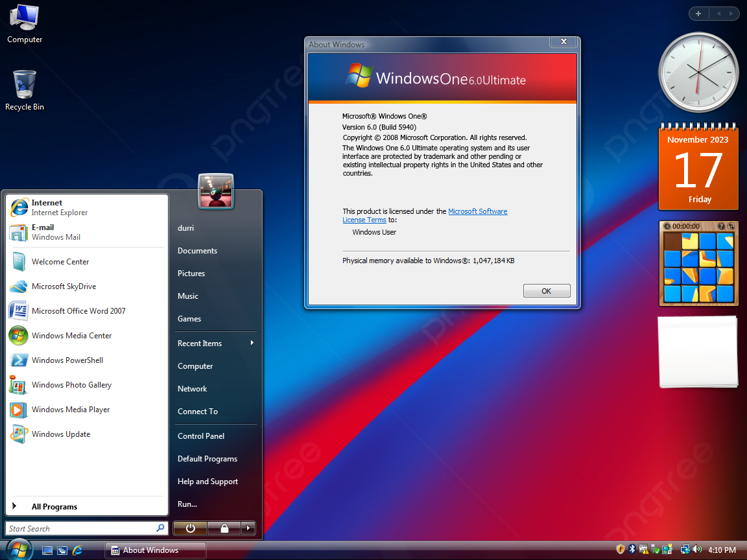
Task: Launch Internet Explorer from Start menu
Action: (x=88, y=207)
